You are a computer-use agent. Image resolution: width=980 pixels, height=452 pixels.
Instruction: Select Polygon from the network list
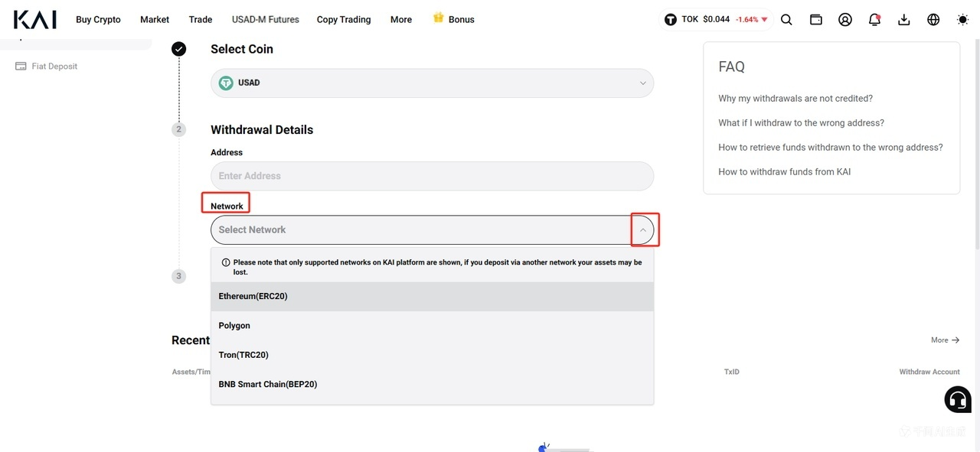point(432,326)
